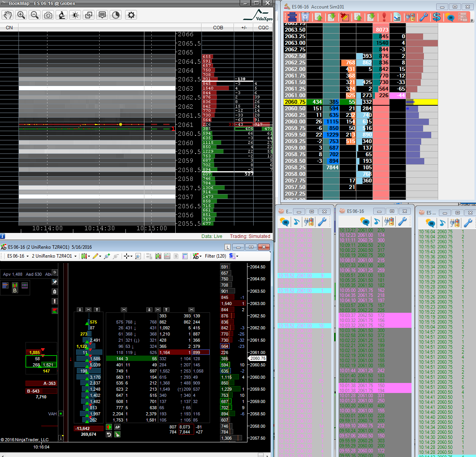Toggle the VAH green square marker
This screenshot has width=476, height=457.
tap(61, 414)
